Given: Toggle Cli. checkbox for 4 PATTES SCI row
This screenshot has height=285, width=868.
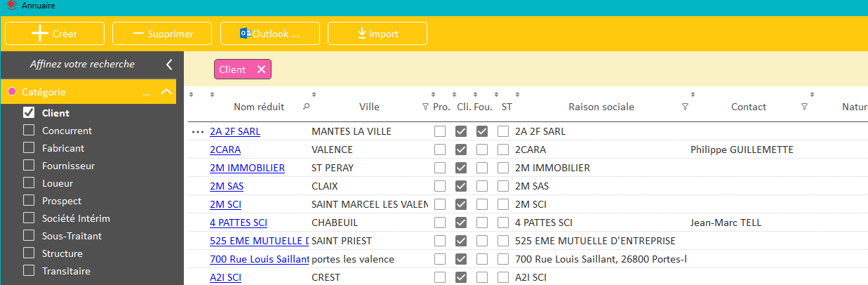Looking at the screenshot, I should 461,223.
